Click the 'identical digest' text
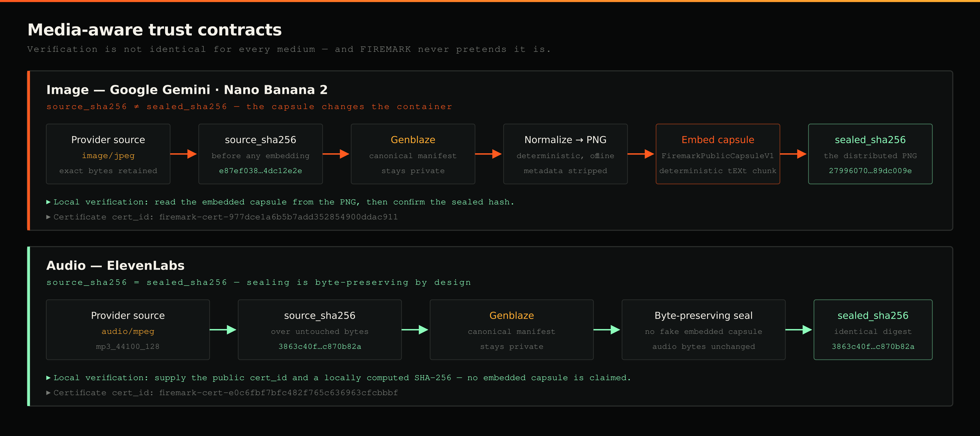The image size is (980, 436). pyautogui.click(x=873, y=332)
